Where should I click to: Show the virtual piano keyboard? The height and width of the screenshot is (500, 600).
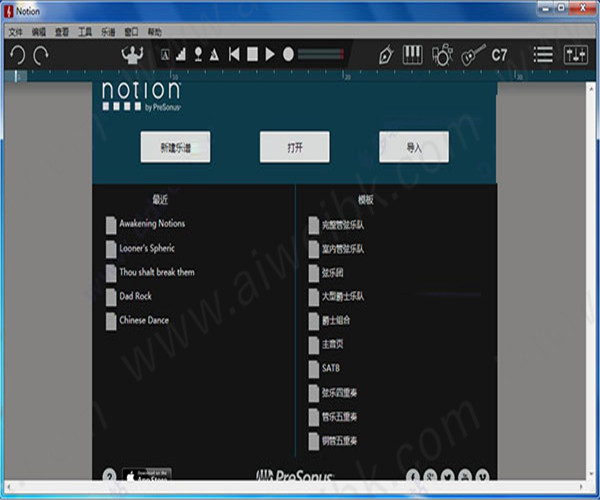pos(412,54)
